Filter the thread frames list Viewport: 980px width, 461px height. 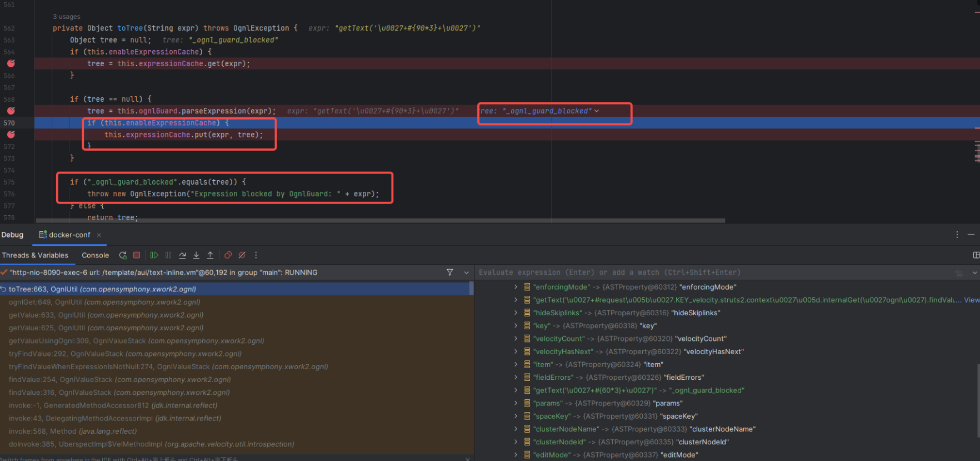[450, 272]
